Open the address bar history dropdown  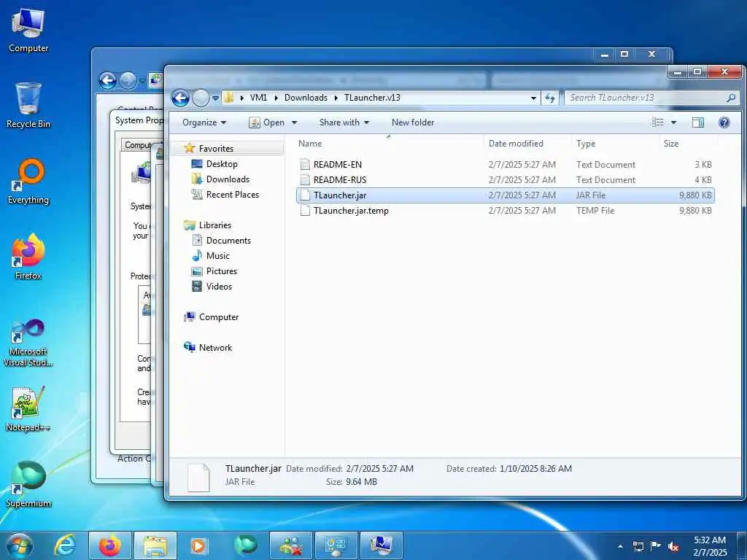(x=533, y=98)
